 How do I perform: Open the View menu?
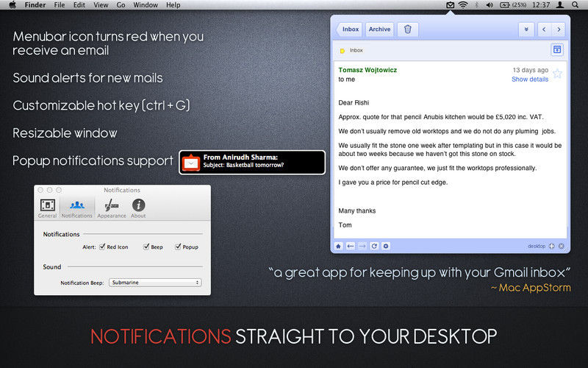click(x=101, y=5)
